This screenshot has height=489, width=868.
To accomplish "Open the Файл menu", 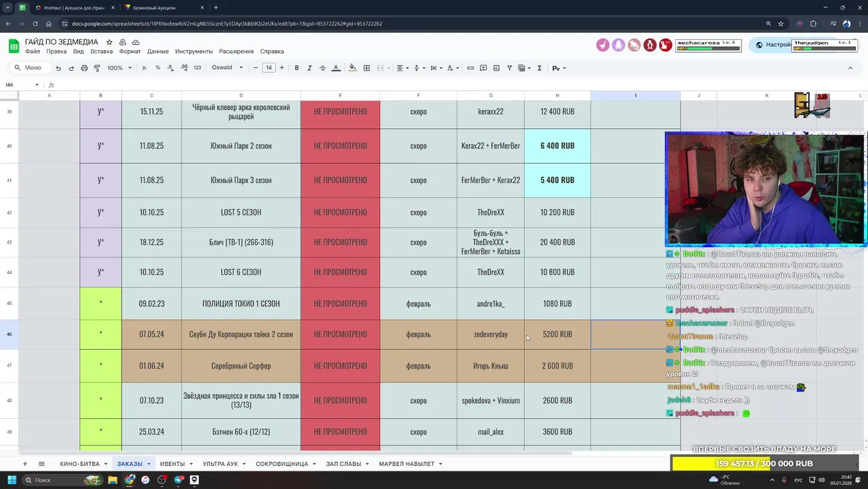I will click(x=33, y=52).
